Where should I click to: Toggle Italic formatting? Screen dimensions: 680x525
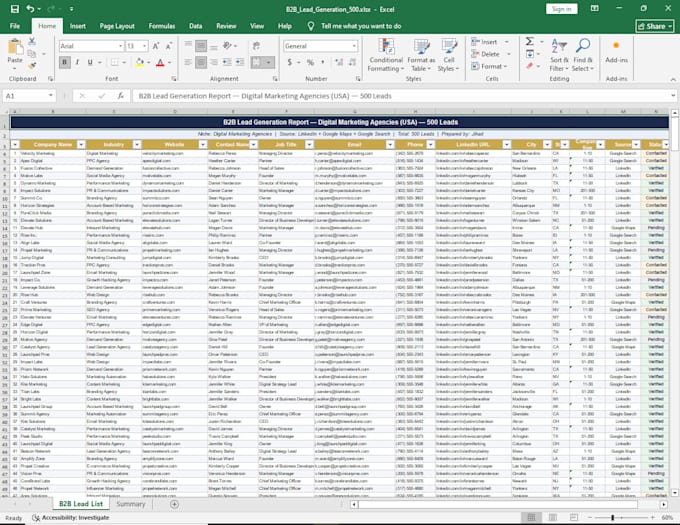77,62
